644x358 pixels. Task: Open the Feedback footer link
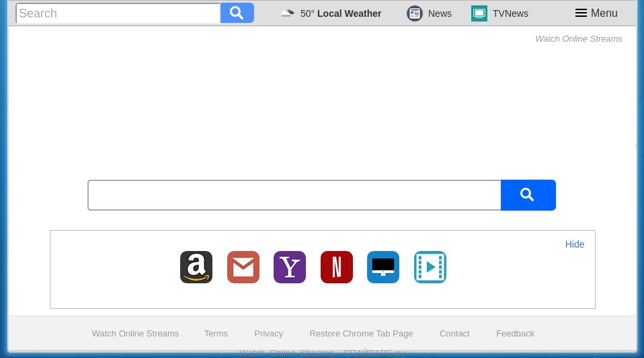(x=515, y=334)
